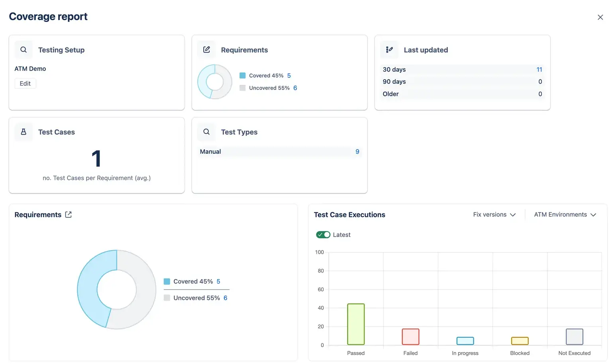Toggle the Covered 45% legend swatch in the bottom chart
This screenshot has width=612, height=364.
click(x=167, y=282)
